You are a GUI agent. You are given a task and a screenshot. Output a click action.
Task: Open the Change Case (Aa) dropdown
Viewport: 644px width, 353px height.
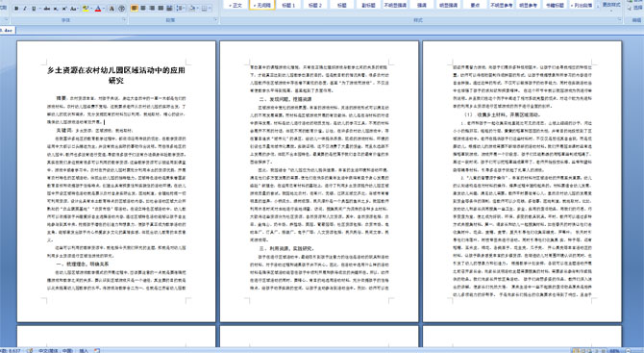pos(74,9)
